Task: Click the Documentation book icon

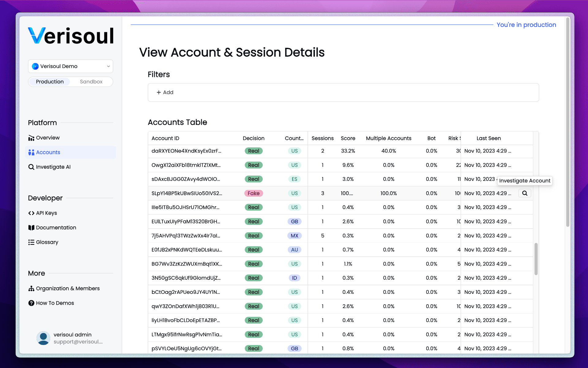Action: point(31,228)
